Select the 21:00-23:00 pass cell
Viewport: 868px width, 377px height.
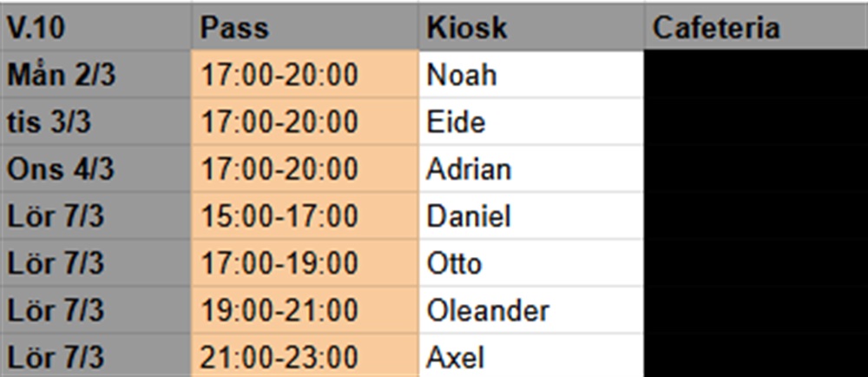pos(304,356)
